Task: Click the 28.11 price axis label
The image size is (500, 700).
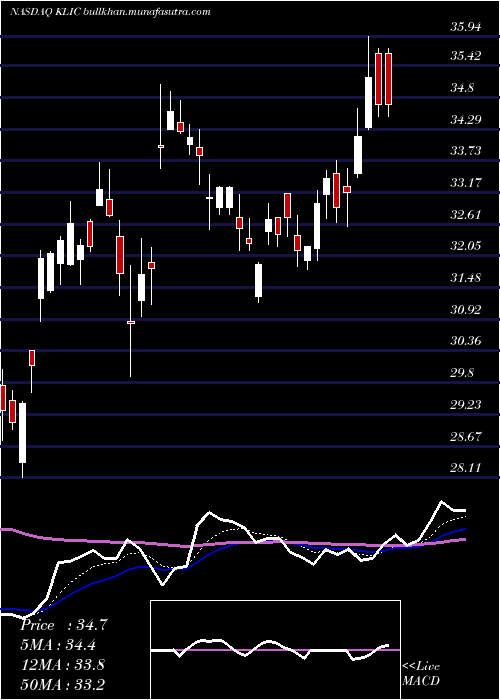Action: click(466, 467)
